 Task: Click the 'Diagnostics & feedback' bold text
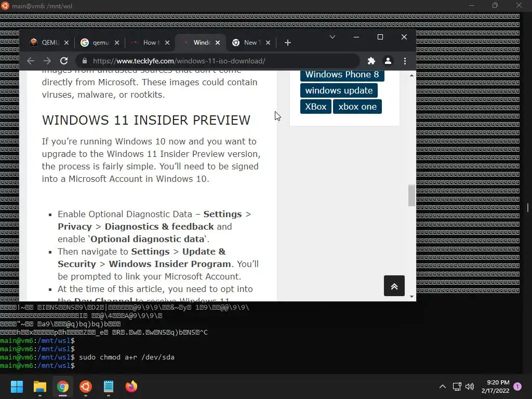pyautogui.click(x=159, y=227)
